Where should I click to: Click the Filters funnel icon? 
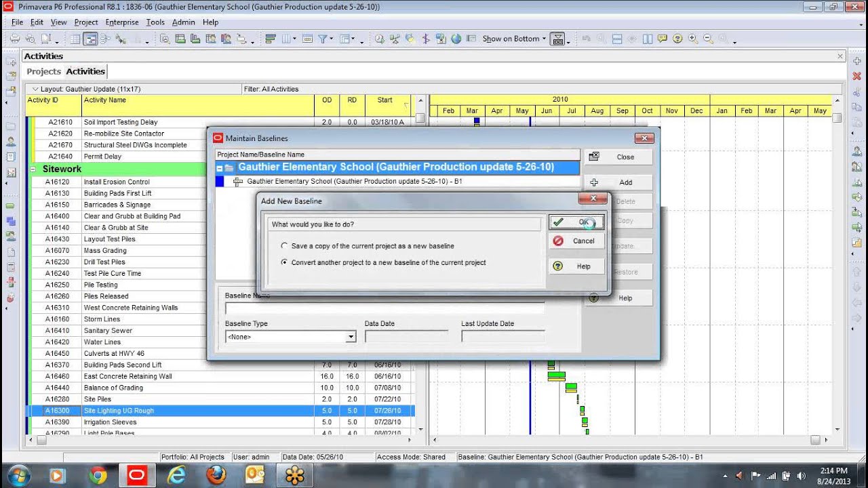click(x=323, y=39)
